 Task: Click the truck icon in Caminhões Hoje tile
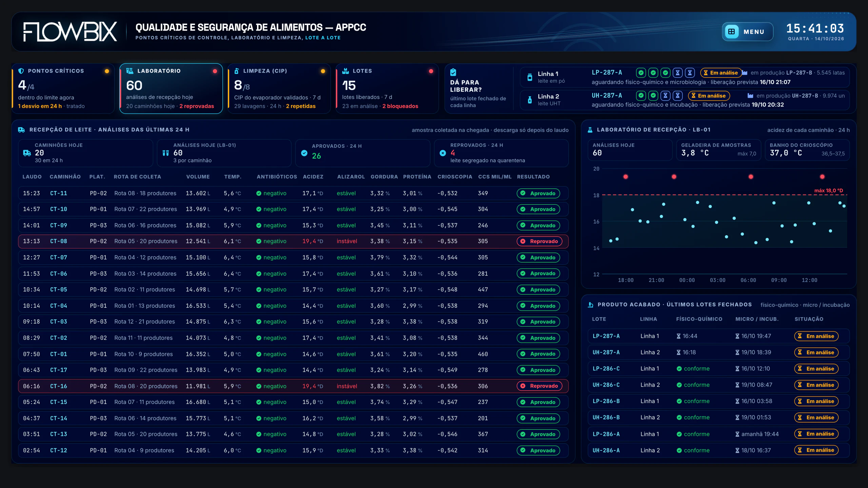(27, 153)
